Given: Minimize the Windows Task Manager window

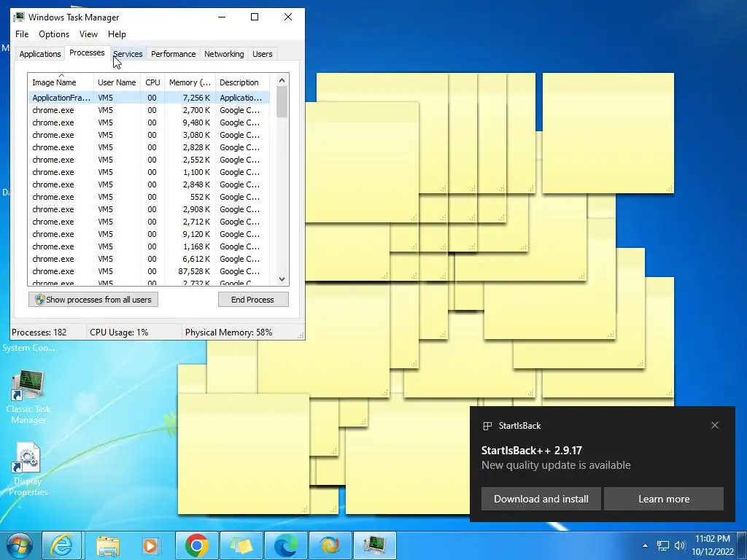Looking at the screenshot, I should click(x=222, y=17).
